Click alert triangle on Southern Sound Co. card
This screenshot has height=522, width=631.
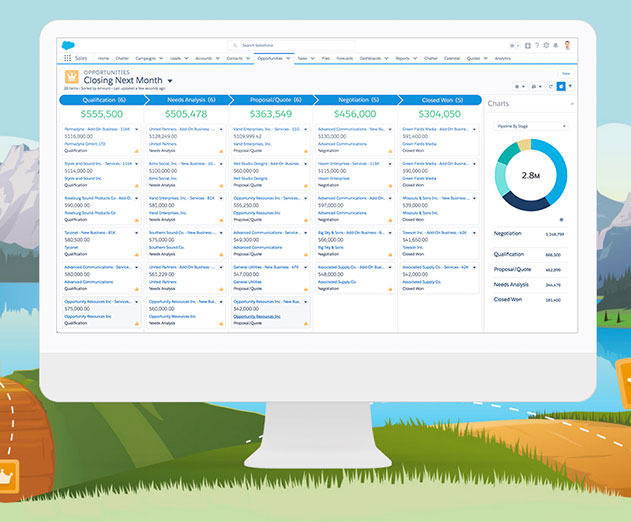pyautogui.click(x=221, y=255)
